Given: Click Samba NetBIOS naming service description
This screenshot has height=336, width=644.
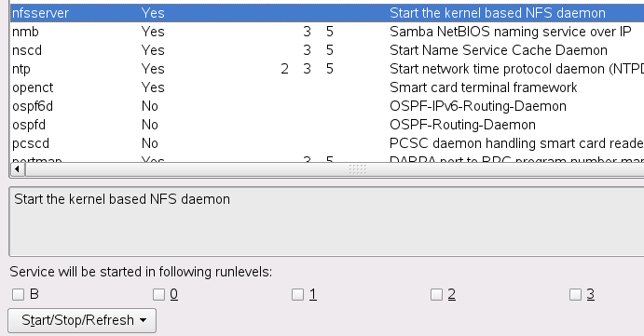Looking at the screenshot, I should (x=510, y=32).
